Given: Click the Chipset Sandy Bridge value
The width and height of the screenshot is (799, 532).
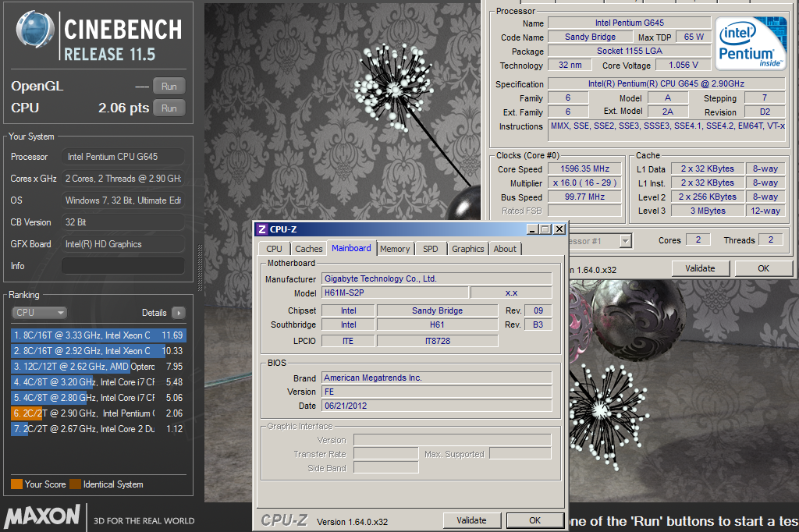Looking at the screenshot, I should click(x=437, y=310).
